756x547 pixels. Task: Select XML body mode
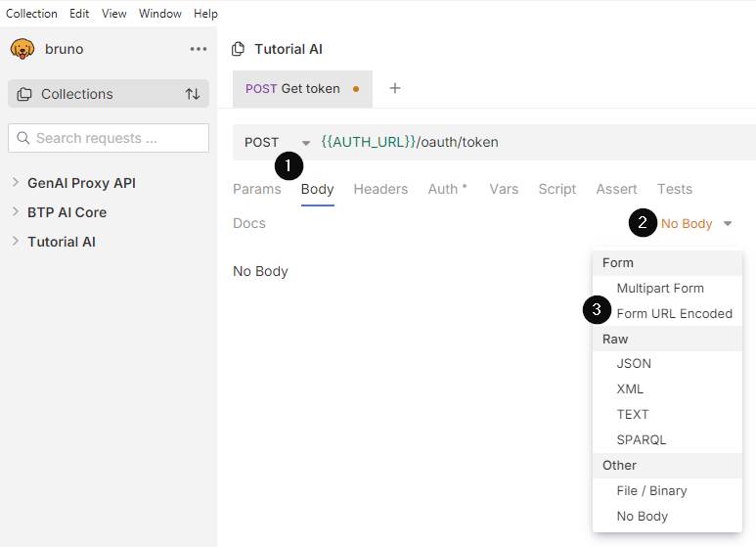coord(667,388)
